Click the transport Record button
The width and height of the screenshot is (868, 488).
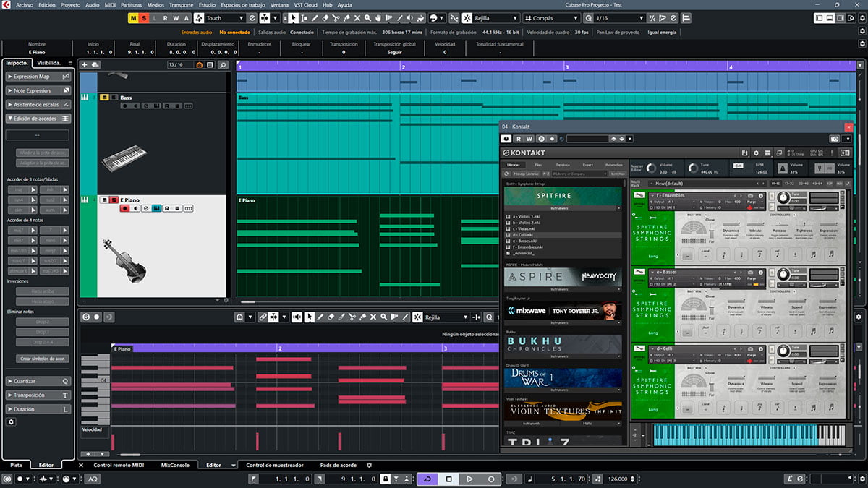coord(491,479)
